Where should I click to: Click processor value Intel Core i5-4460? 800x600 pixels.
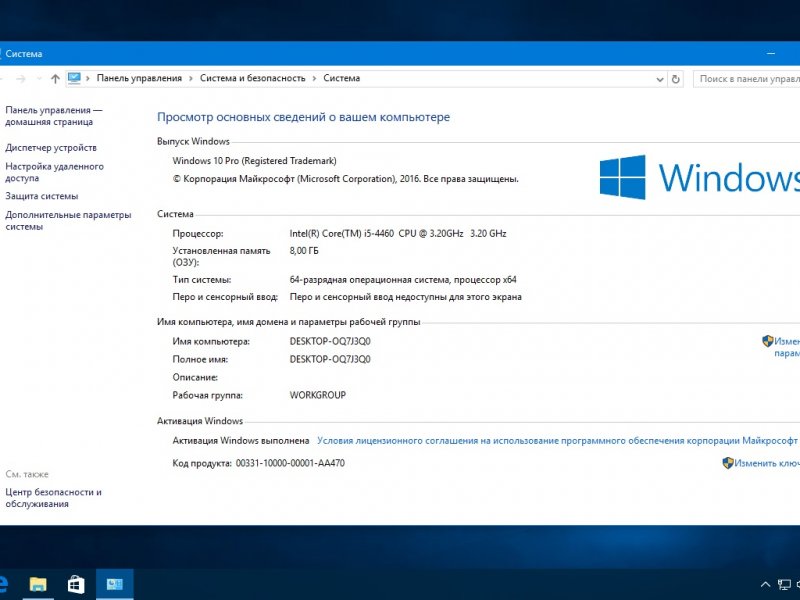click(x=398, y=233)
